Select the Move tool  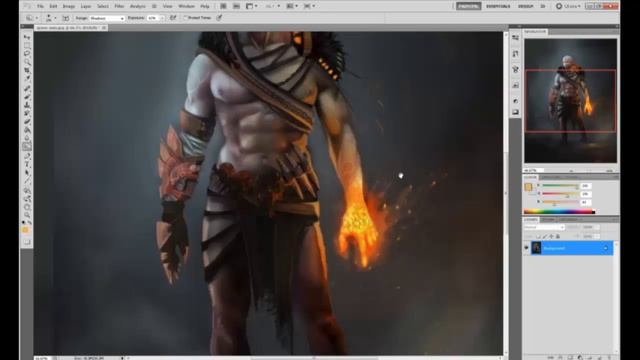(27, 37)
